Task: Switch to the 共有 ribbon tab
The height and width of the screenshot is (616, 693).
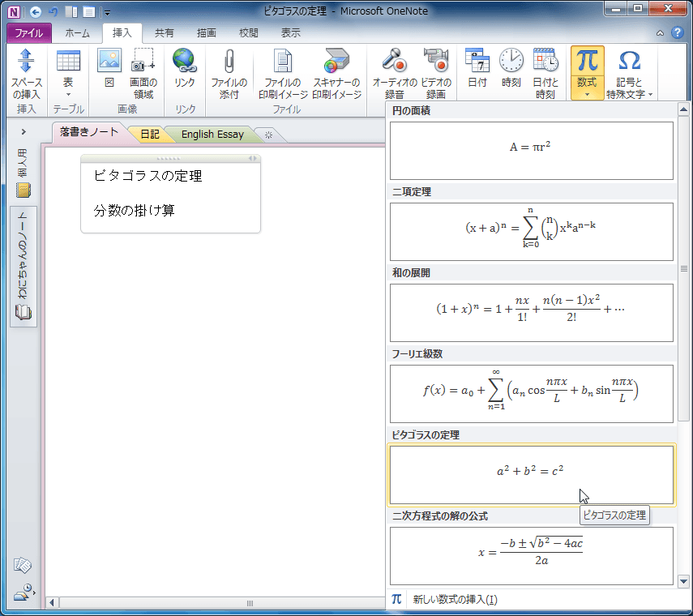Action: click(165, 33)
